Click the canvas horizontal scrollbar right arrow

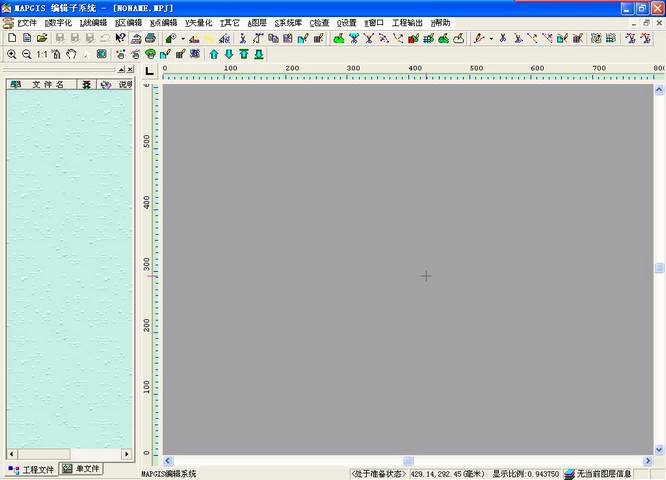point(648,460)
